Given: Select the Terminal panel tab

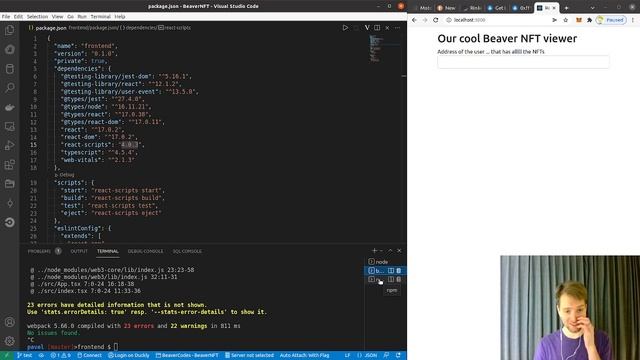Looking at the screenshot, I should 108,251.
